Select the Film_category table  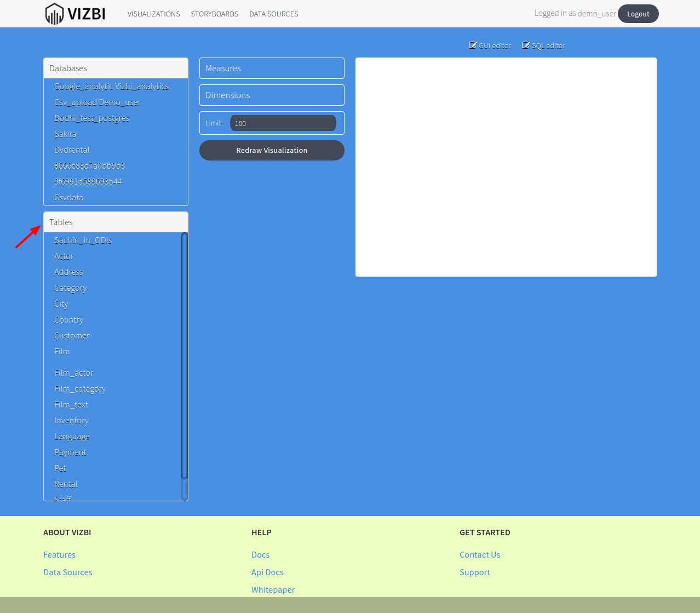tap(80, 388)
